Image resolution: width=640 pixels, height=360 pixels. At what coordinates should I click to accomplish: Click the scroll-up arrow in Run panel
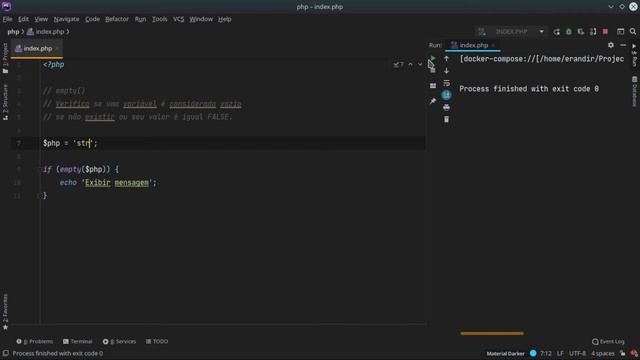click(446, 59)
